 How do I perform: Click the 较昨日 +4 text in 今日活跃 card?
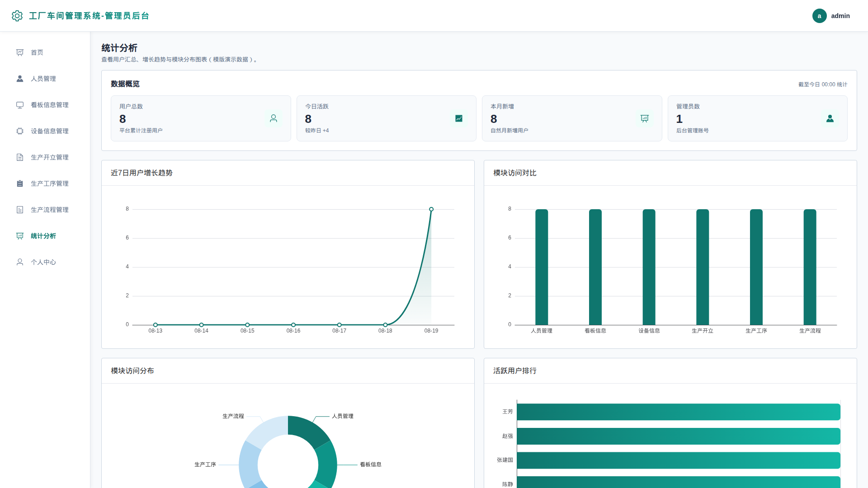(x=317, y=131)
